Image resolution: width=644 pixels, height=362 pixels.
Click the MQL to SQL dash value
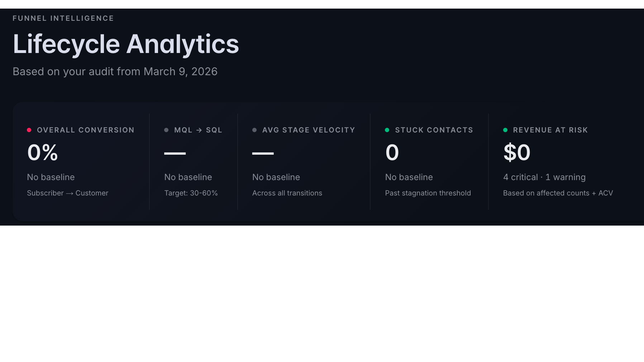175,153
